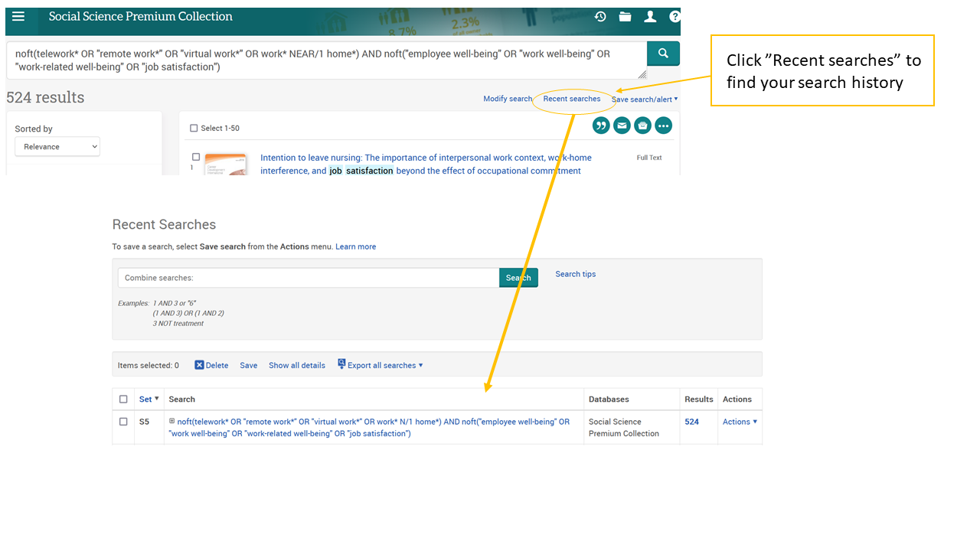Click the 524 results count link
The image size is (980, 551).
(691, 422)
